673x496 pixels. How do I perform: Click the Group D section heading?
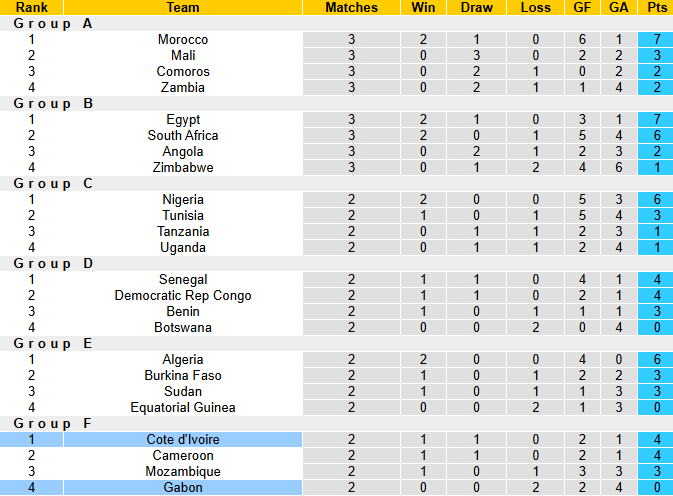(53, 263)
